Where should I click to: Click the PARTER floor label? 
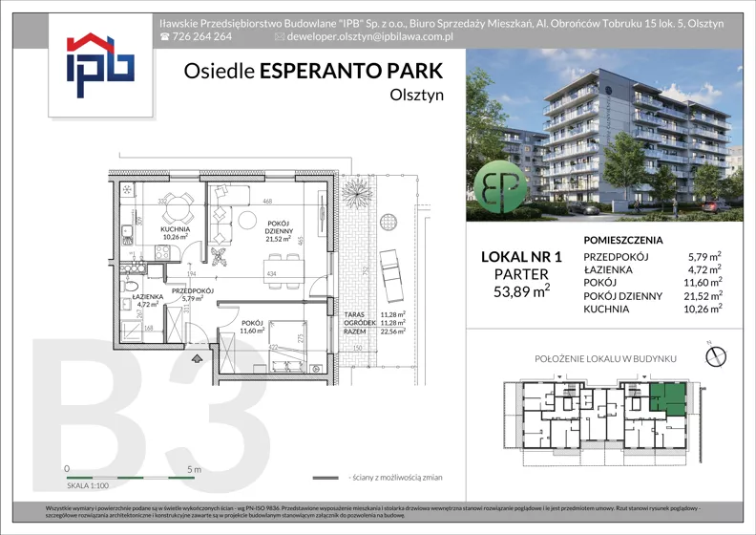coord(521,274)
